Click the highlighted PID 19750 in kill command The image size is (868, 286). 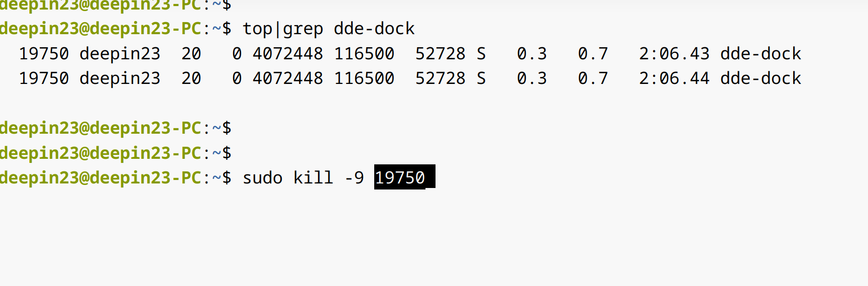(400, 177)
